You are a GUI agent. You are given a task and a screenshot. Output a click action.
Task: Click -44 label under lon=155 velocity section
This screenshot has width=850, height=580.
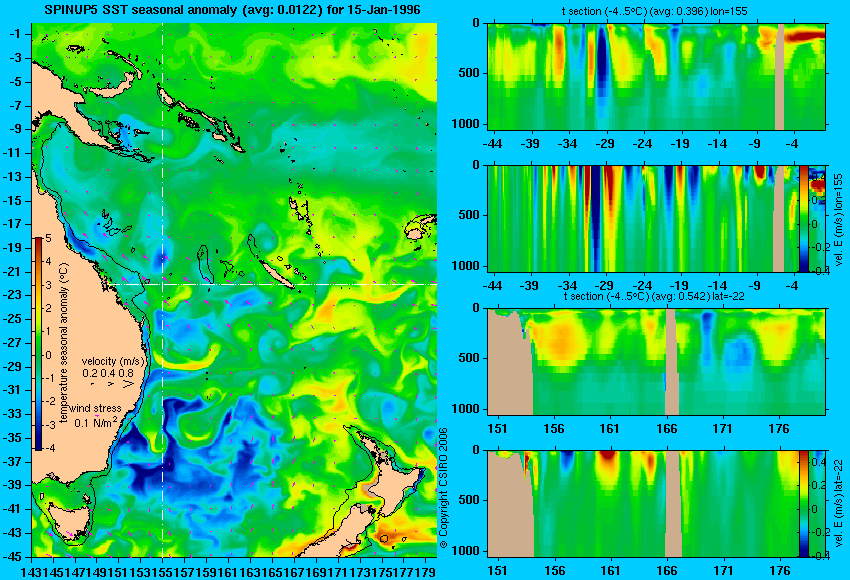click(492, 286)
